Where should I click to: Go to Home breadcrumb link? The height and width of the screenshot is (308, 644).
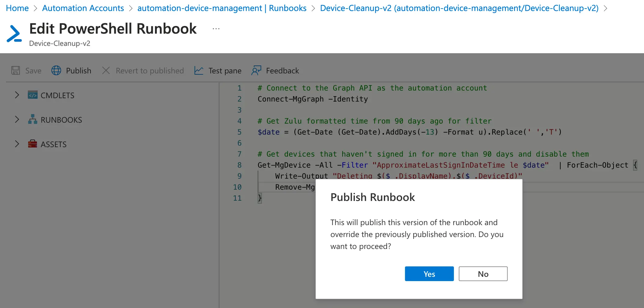(17, 8)
